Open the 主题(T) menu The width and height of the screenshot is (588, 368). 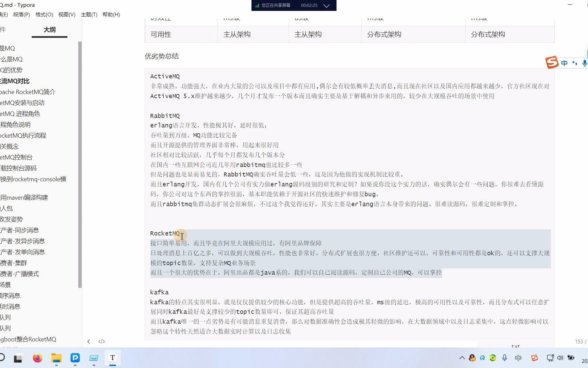point(89,15)
